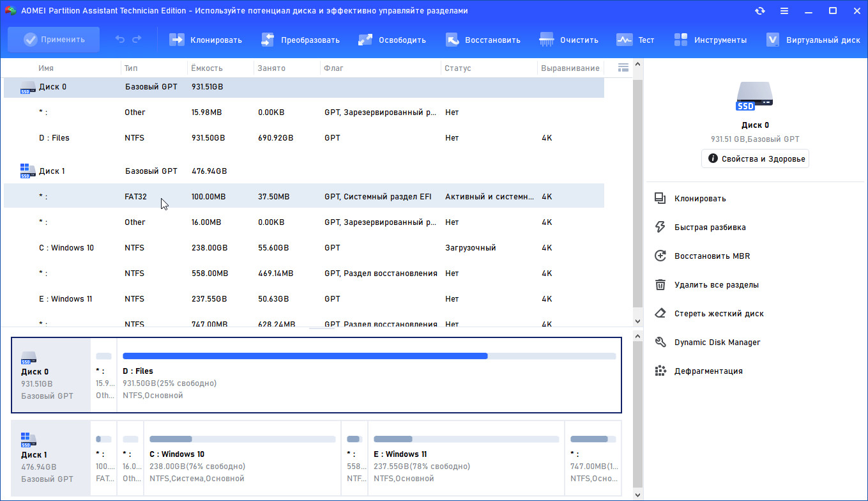
Task: Click the D : Files usage bar
Action: coord(369,356)
